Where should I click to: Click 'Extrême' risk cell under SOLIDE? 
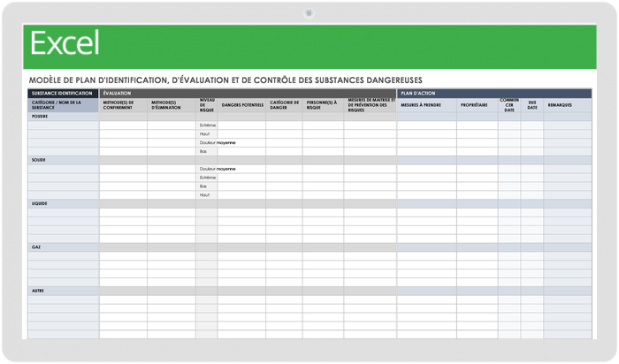(206, 178)
